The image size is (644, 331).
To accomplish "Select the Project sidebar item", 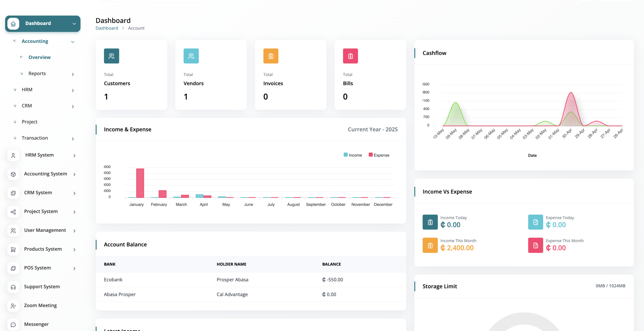I will pyautogui.click(x=29, y=122).
